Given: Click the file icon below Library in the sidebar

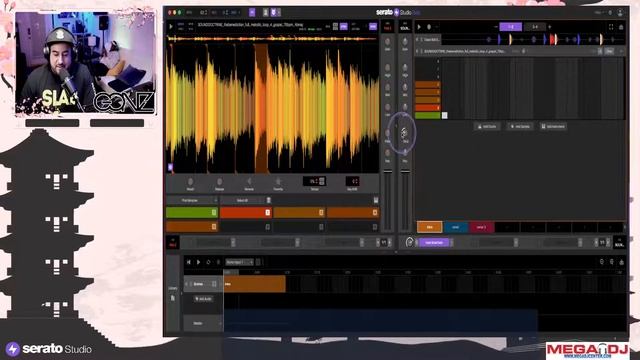Looking at the screenshot, I should [x=173, y=298].
